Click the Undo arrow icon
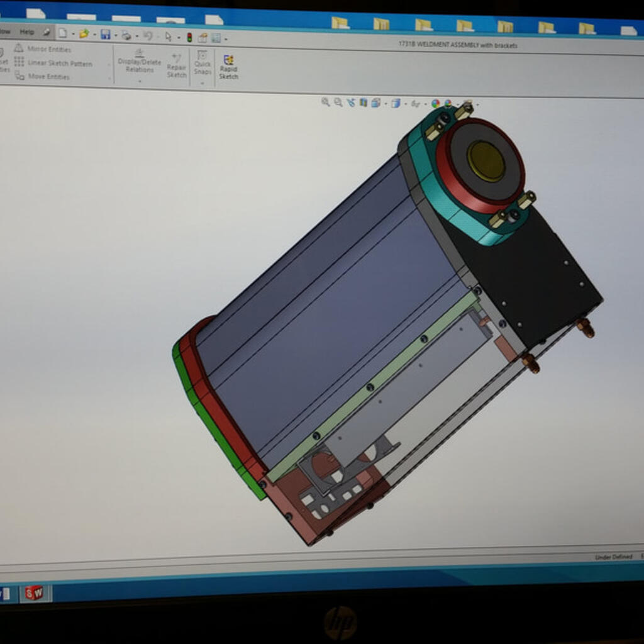The height and width of the screenshot is (644, 644). 147,36
